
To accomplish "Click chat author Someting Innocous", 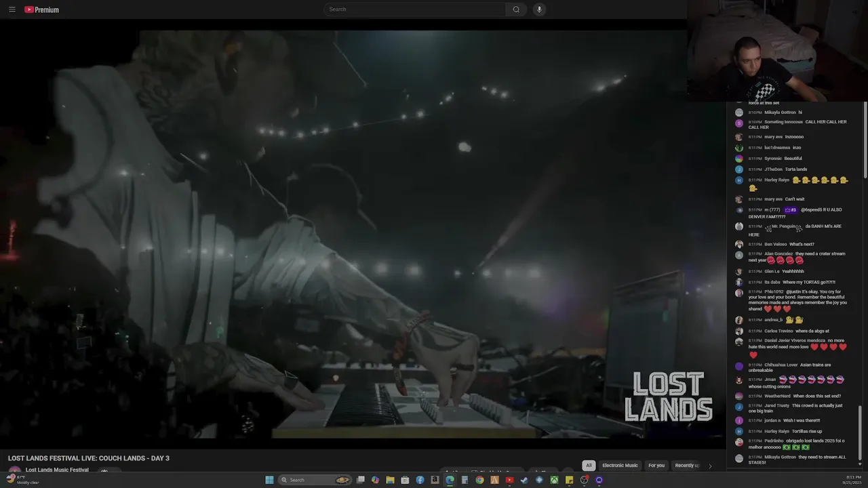I will click(783, 122).
